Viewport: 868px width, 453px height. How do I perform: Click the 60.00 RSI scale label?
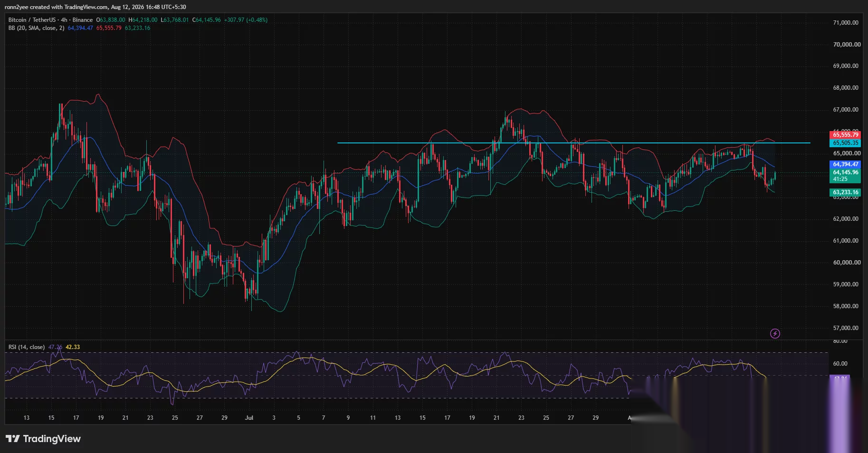pos(840,364)
